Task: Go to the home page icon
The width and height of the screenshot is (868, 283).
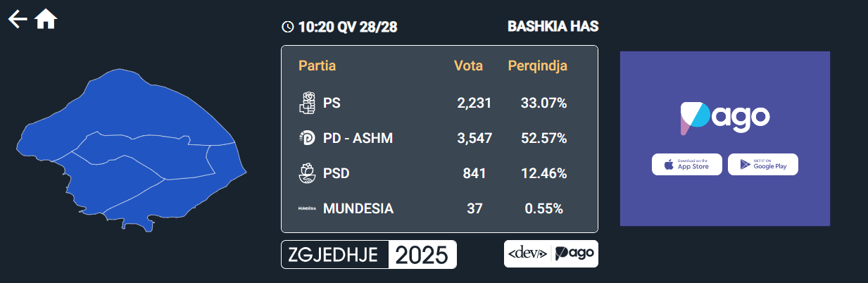Action: 46,19
